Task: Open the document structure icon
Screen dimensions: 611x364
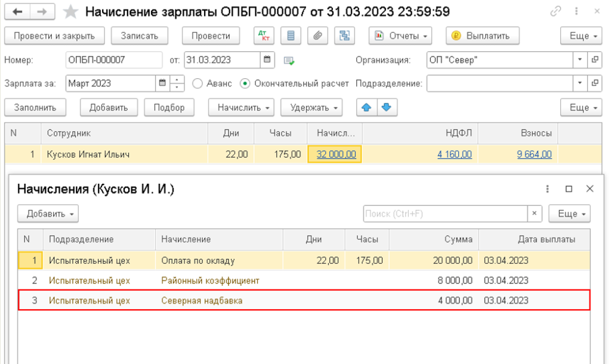Action: coord(344,36)
